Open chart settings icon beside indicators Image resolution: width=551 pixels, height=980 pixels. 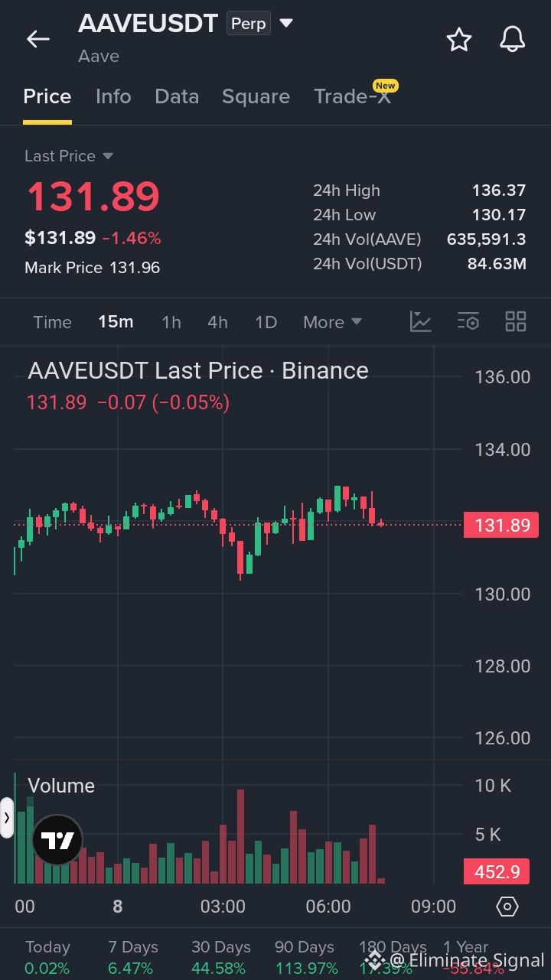point(468,321)
